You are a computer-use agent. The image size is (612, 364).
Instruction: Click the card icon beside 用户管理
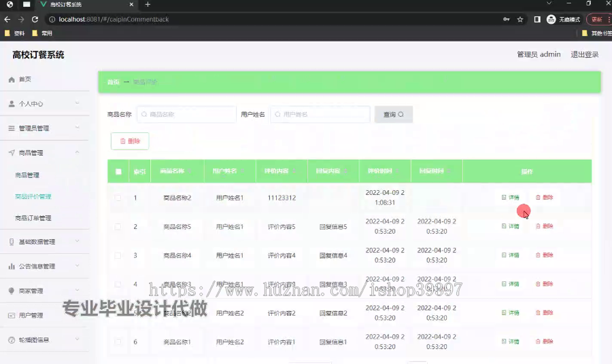coord(12,315)
